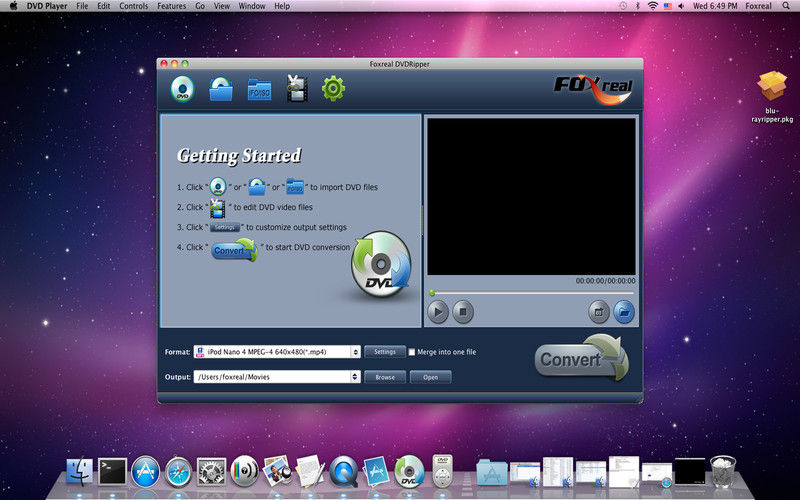This screenshot has width=800, height=500.
Task: Open the Features menu
Action: tap(171, 6)
